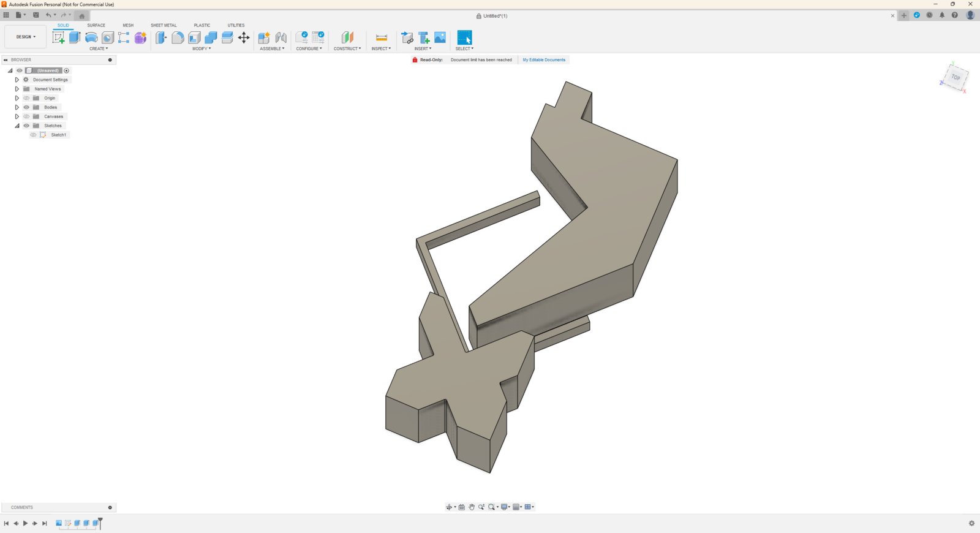
Task: Open the INSPECT menu
Action: [381, 48]
